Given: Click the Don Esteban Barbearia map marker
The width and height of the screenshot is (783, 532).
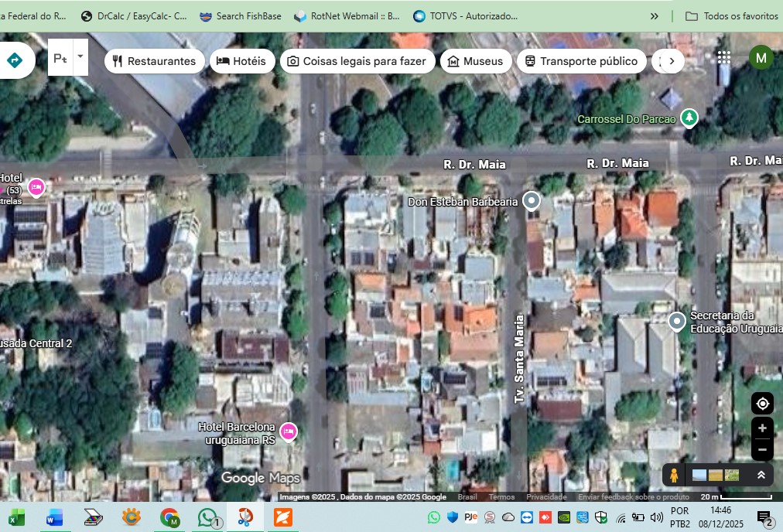Looking at the screenshot, I should 531,200.
